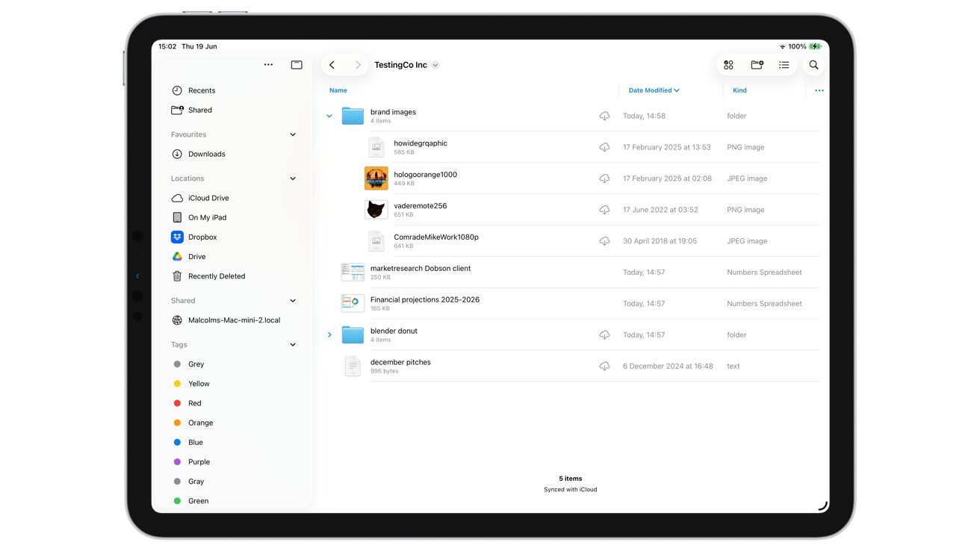Click the 15:02 clock in status bar

click(x=167, y=46)
